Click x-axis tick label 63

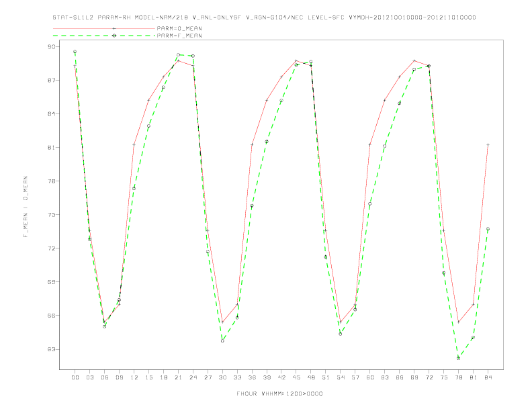(385, 377)
